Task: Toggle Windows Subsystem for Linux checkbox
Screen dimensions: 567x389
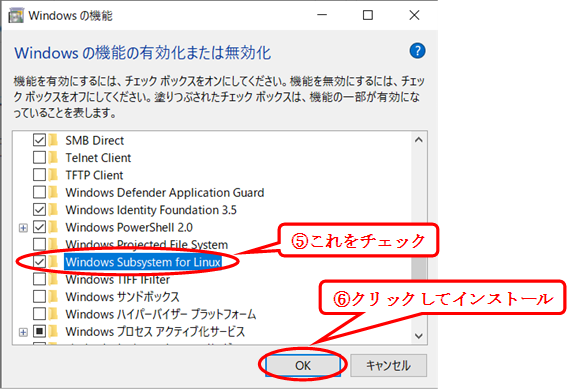Action: click(39, 261)
